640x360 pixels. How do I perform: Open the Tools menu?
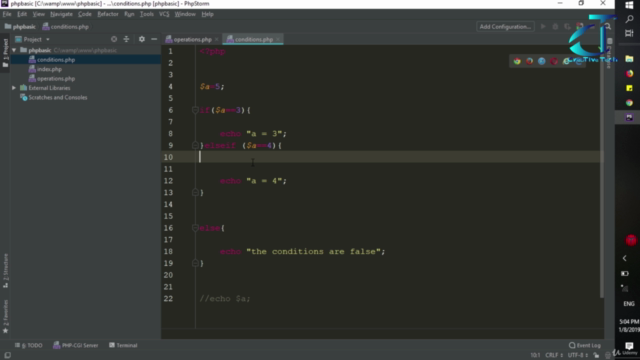coord(147,14)
